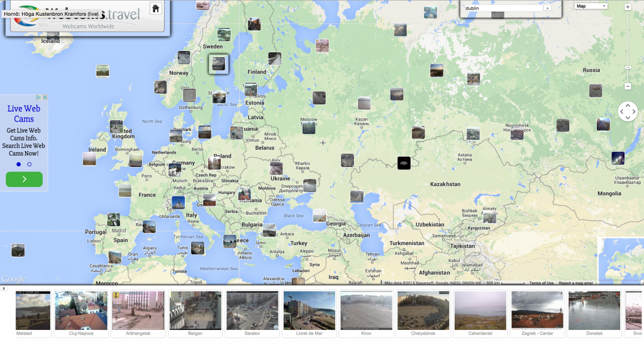
Task: Select the webcam marker above the Gothenburg label
Action: (x=189, y=95)
